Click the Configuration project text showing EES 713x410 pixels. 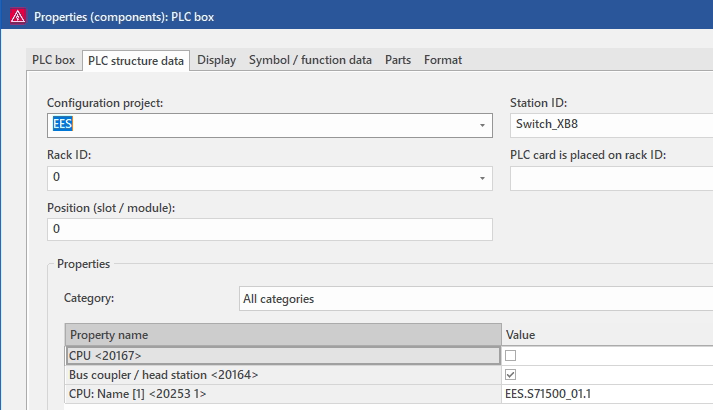[x=64, y=125]
